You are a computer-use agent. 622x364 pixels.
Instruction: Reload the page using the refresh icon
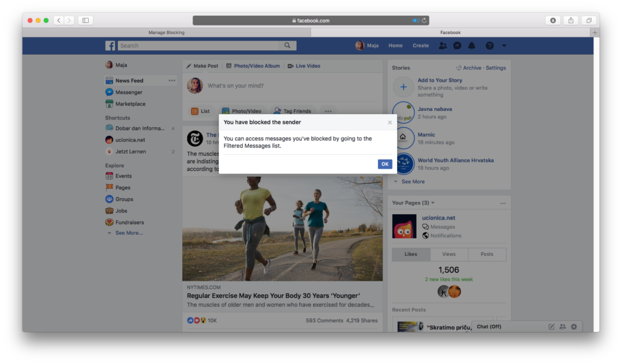coord(425,20)
